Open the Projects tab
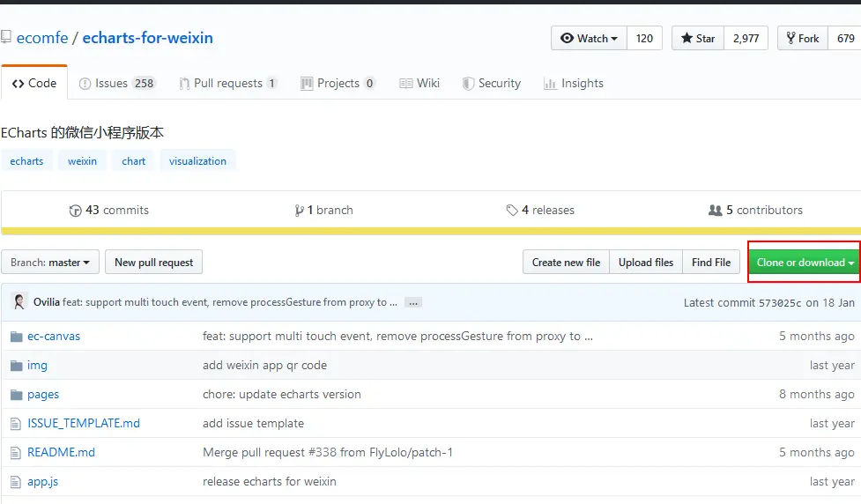The height and width of the screenshot is (504, 861). [x=338, y=83]
